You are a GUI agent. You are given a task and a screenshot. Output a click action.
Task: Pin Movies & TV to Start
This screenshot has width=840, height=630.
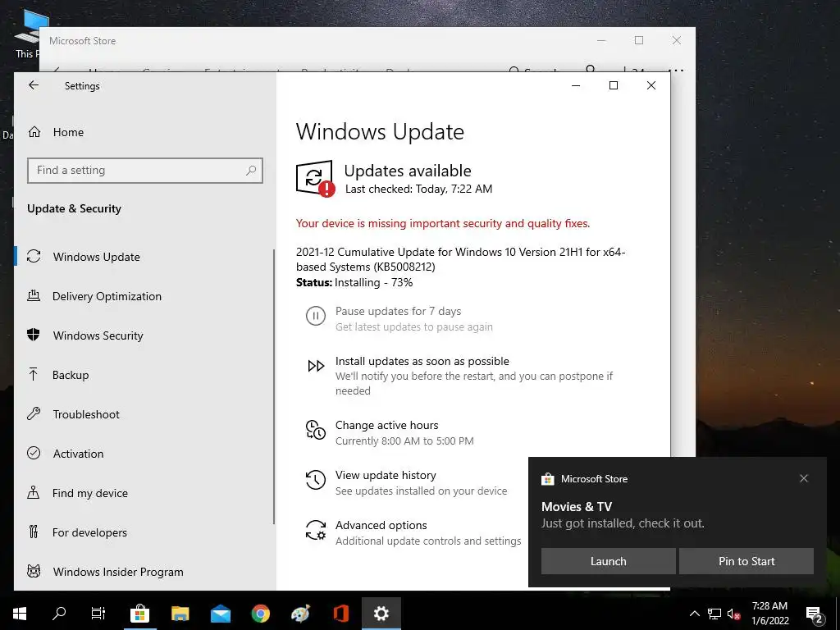pyautogui.click(x=746, y=561)
